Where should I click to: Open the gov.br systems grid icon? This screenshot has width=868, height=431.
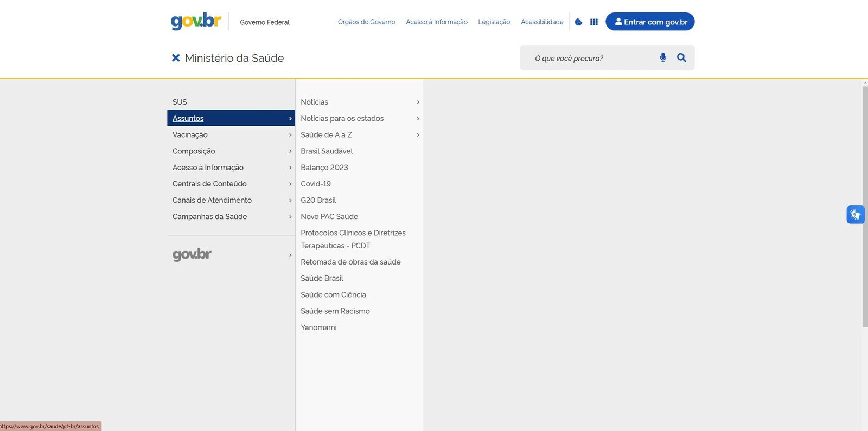point(594,22)
